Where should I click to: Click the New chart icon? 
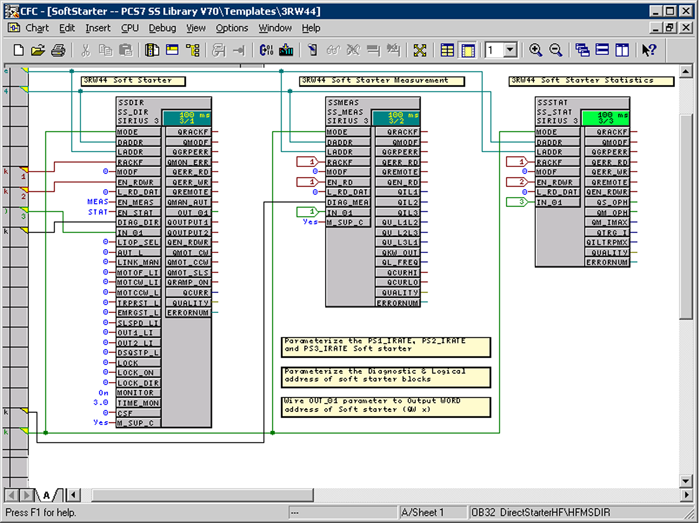coord(16,49)
